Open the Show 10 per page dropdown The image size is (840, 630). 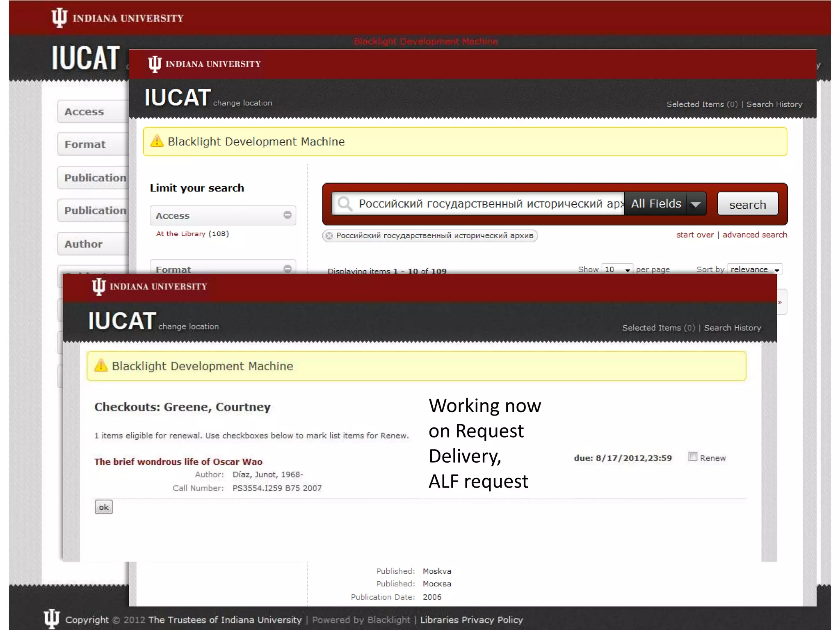point(617,269)
